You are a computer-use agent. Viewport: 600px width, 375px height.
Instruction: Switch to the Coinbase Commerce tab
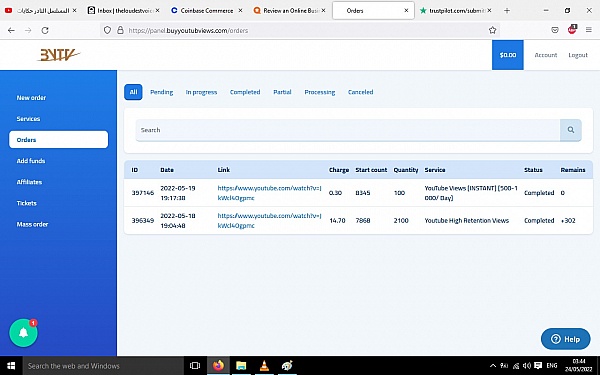(x=207, y=11)
